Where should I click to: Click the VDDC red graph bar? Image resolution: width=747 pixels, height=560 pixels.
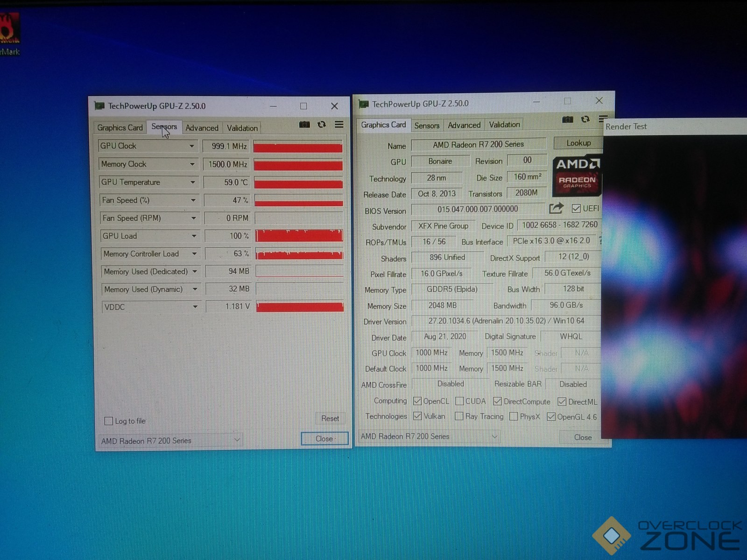[x=300, y=307]
